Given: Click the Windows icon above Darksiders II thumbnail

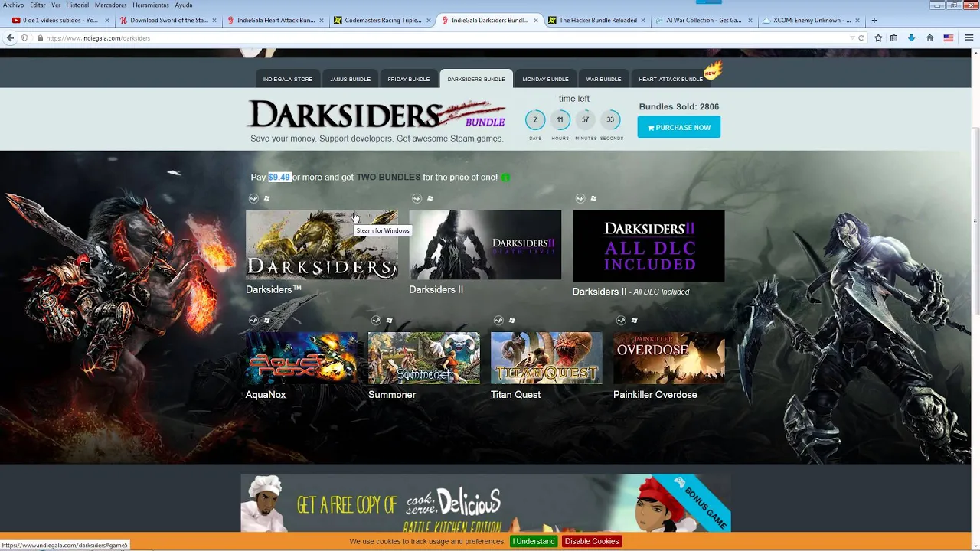Looking at the screenshot, I should 430,198.
